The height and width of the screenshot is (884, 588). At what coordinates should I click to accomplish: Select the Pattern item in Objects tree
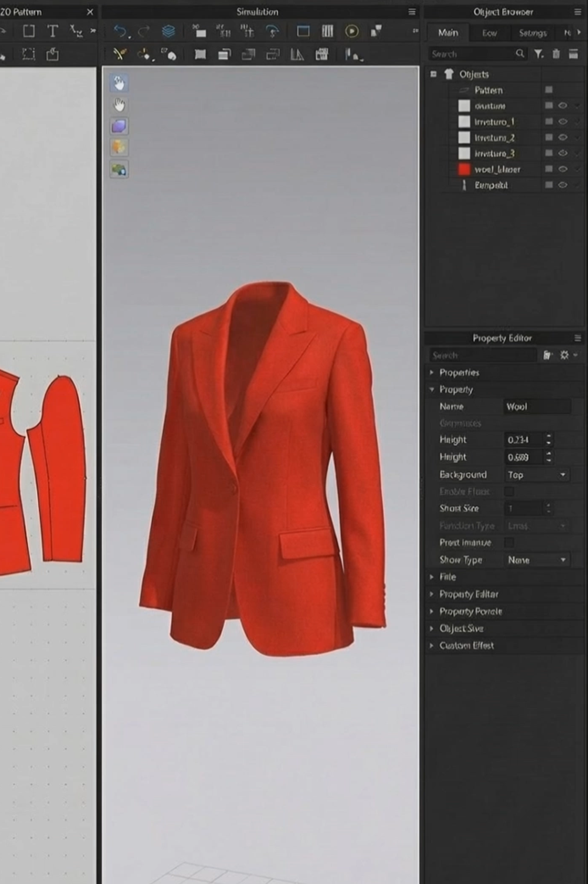point(488,90)
